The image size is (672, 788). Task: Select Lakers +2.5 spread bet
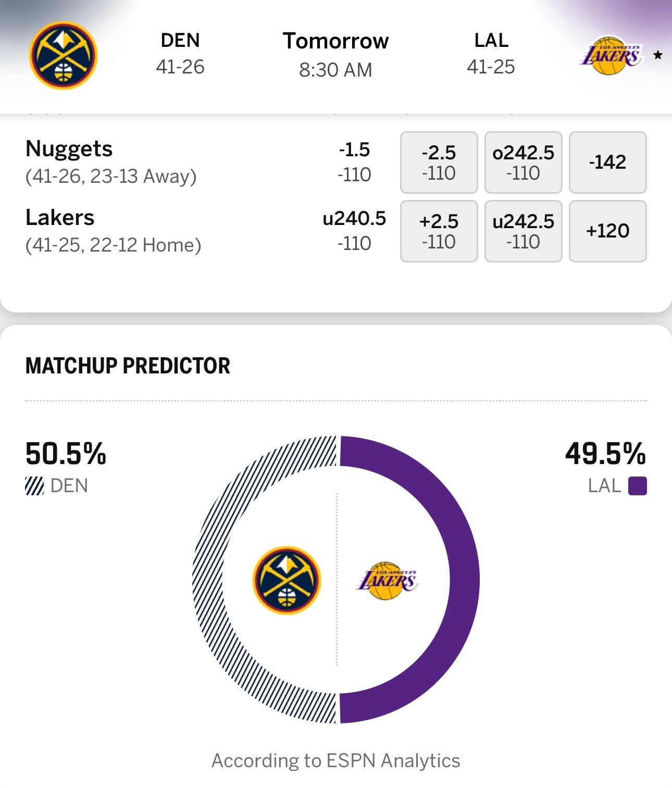coord(439,231)
